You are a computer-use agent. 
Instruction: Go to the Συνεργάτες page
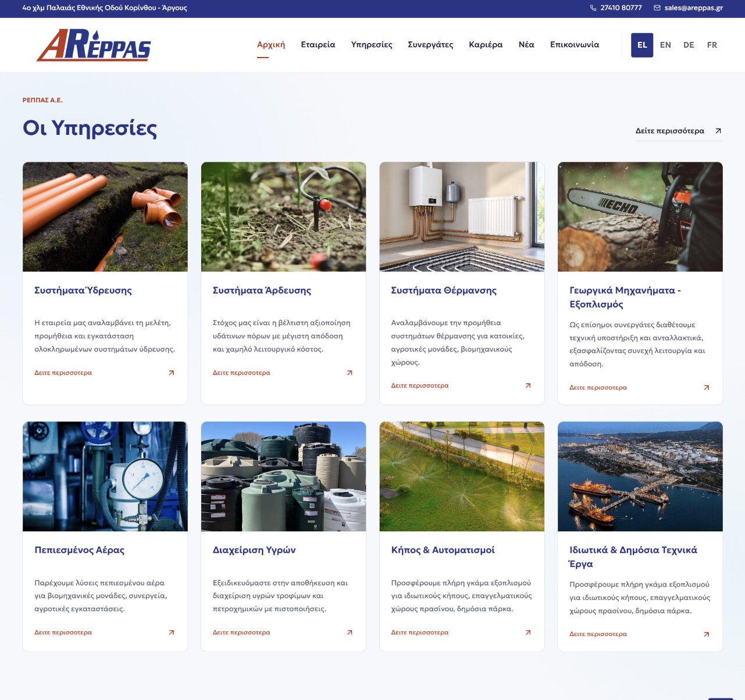pyautogui.click(x=430, y=45)
